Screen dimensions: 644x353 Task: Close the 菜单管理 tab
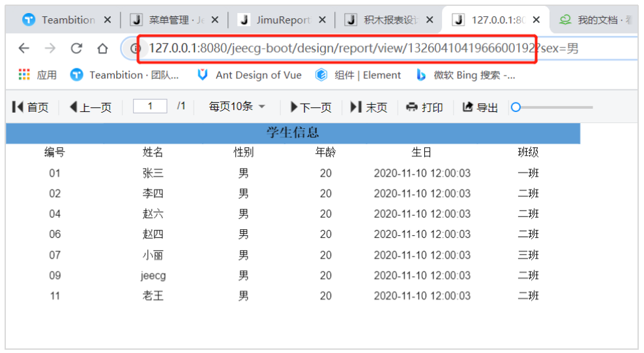click(215, 20)
